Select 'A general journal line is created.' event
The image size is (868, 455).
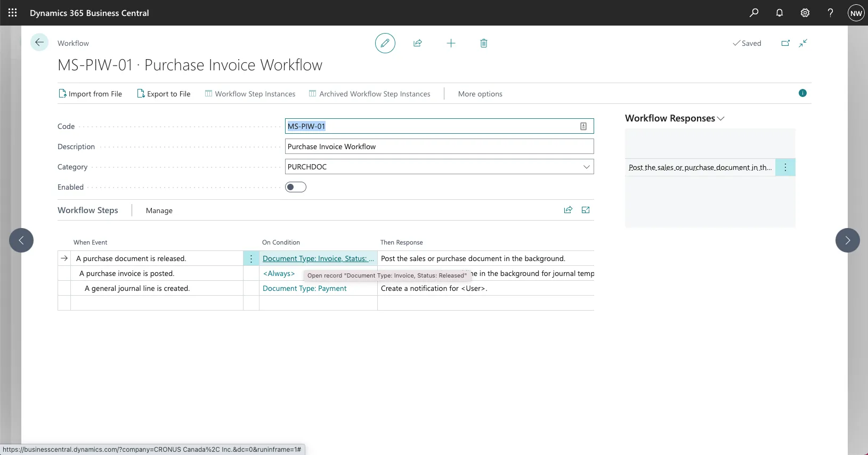(137, 288)
